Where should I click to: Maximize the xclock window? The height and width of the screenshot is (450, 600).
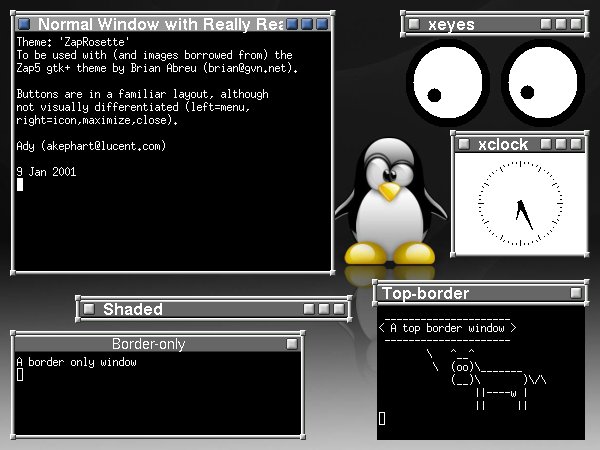[x=561, y=144]
